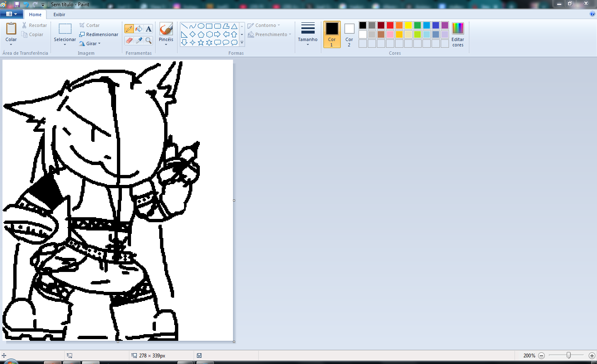
Task: Click the Redimensionar button
Action: coord(99,34)
